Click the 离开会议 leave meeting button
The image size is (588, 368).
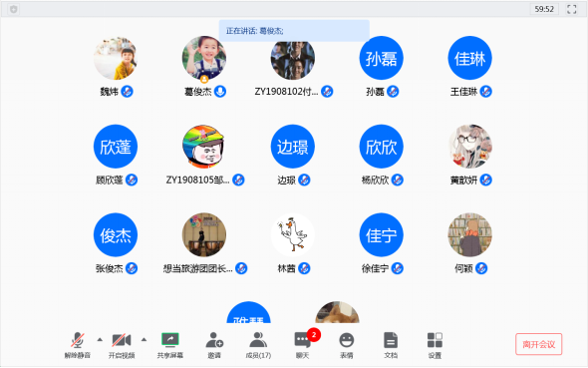click(538, 344)
